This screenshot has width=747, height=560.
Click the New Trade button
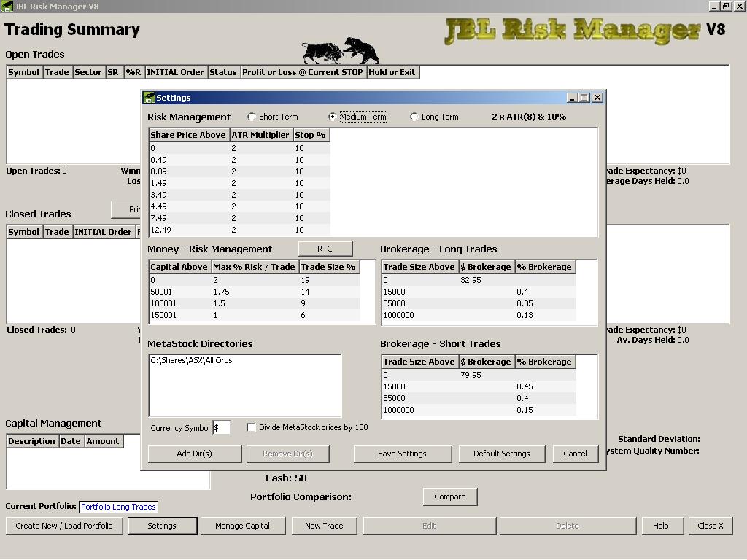324,526
